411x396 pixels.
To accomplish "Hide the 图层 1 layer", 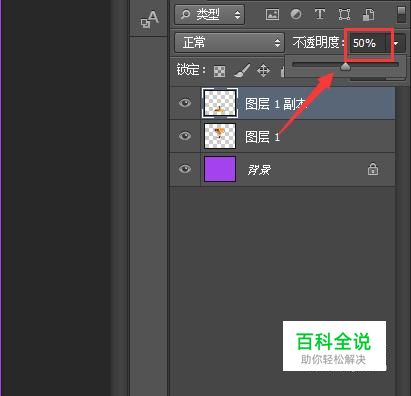I will tap(185, 136).
